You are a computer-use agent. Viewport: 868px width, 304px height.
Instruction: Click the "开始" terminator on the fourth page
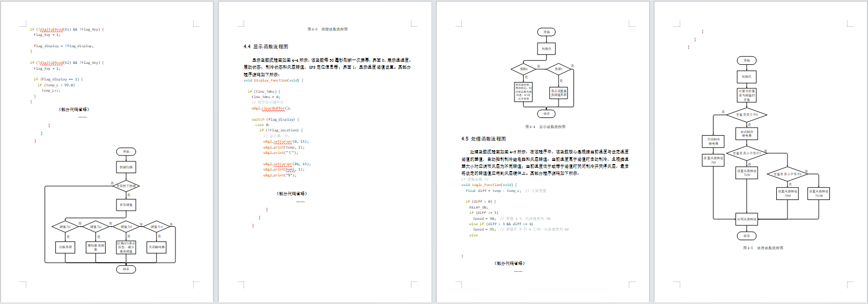pyautogui.click(x=747, y=61)
